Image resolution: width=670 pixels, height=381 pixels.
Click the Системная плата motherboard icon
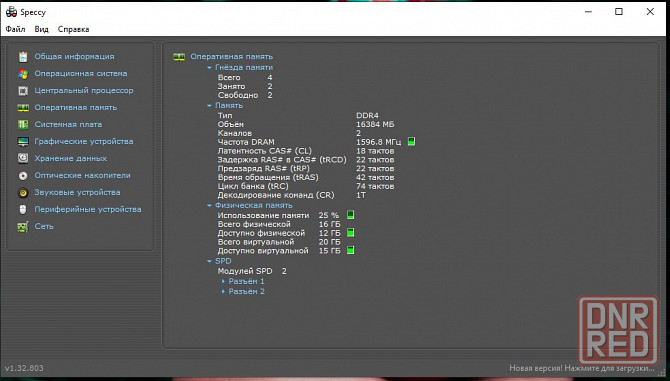coord(23,124)
